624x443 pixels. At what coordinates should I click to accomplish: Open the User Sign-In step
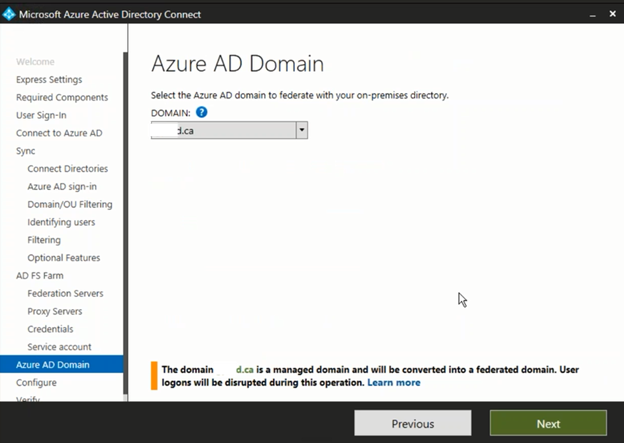[x=41, y=115]
